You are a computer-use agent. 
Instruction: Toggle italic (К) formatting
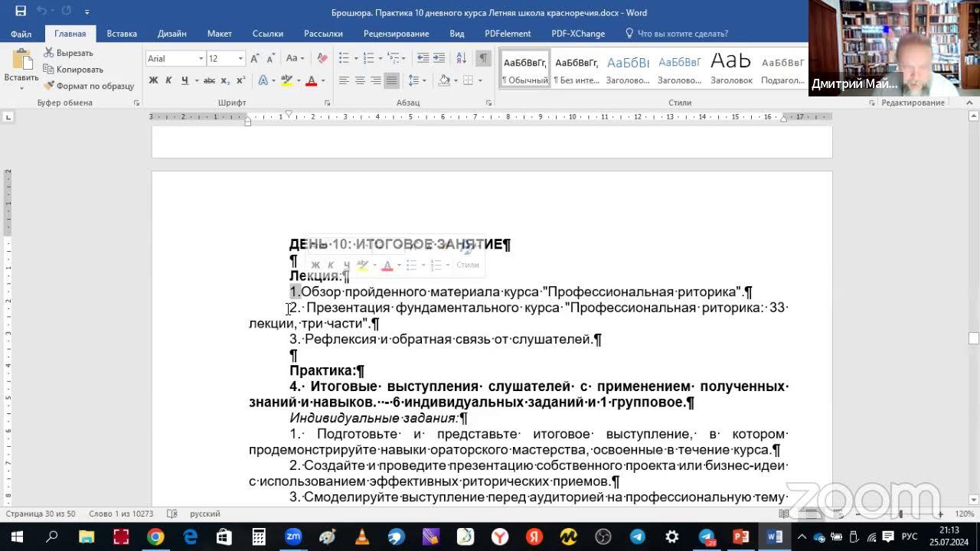pos(169,80)
